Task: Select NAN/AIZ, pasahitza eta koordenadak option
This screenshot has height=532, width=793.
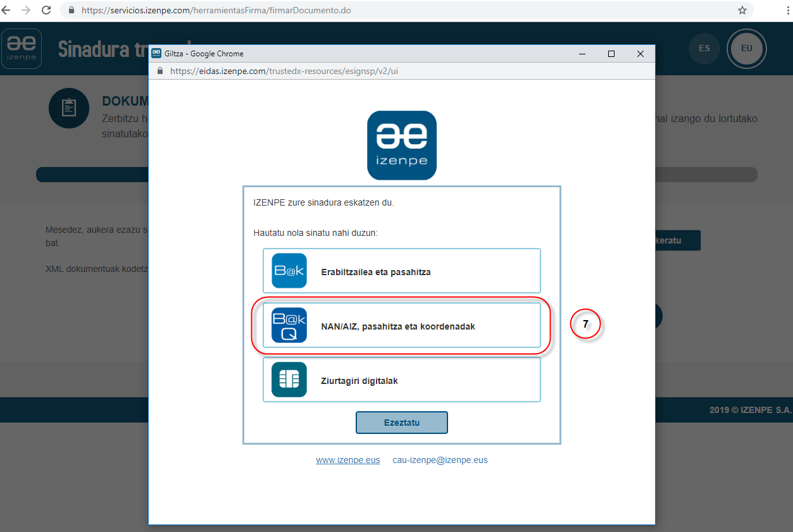Action: coord(398,326)
